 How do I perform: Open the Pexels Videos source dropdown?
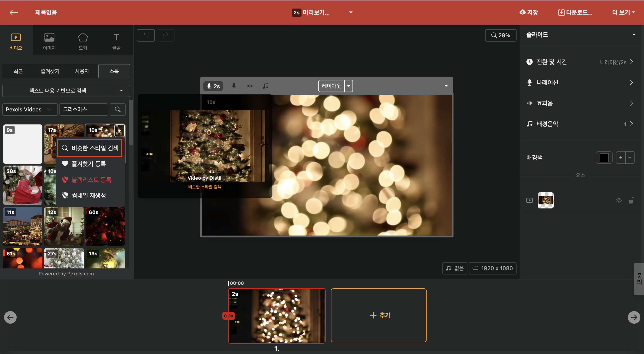(x=30, y=109)
